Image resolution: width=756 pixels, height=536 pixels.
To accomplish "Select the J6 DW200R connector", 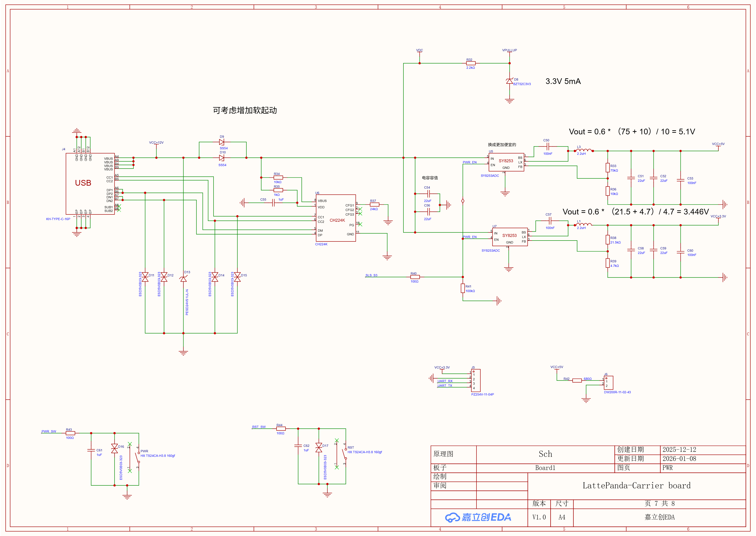I will coord(609,383).
